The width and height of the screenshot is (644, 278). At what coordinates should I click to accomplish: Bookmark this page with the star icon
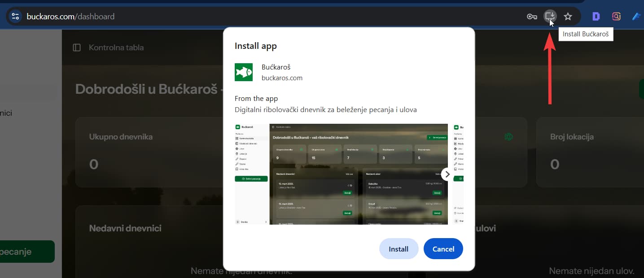568,17
